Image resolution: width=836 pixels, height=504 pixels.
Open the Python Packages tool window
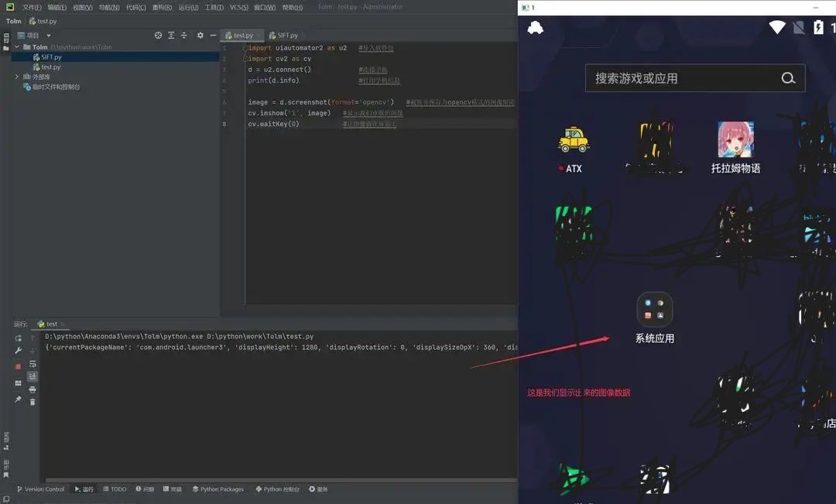tap(218, 489)
